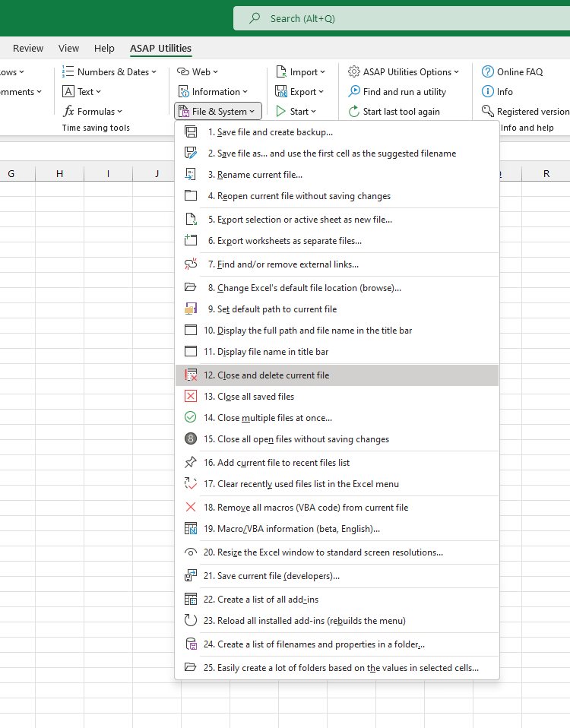Click the Create a list of all add-ins icon
This screenshot has height=728, width=570.
(190, 600)
